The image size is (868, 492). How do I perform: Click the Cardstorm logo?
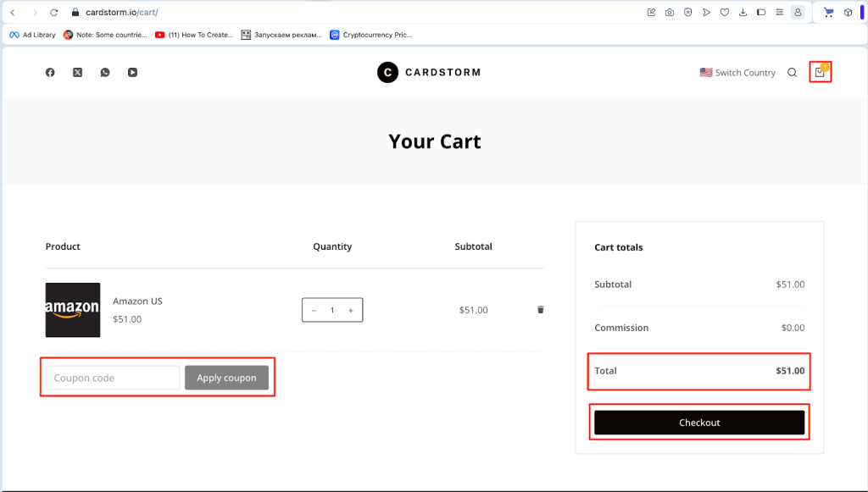tap(428, 72)
